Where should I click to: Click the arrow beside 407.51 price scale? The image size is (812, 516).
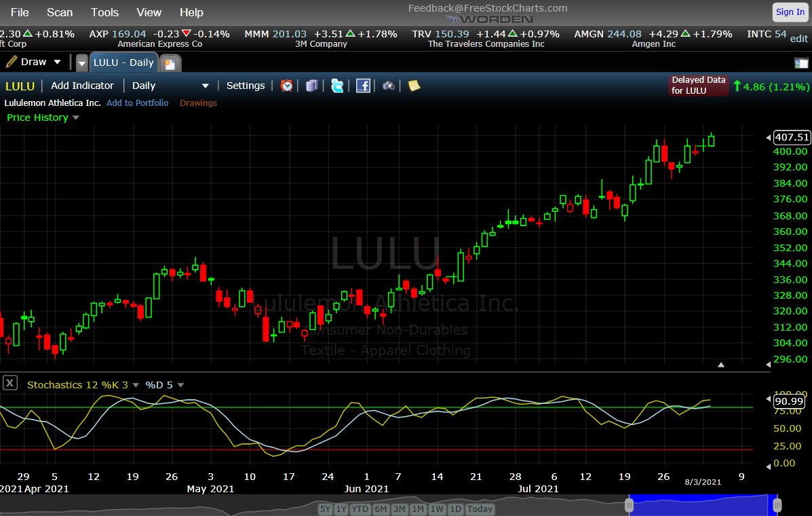768,137
